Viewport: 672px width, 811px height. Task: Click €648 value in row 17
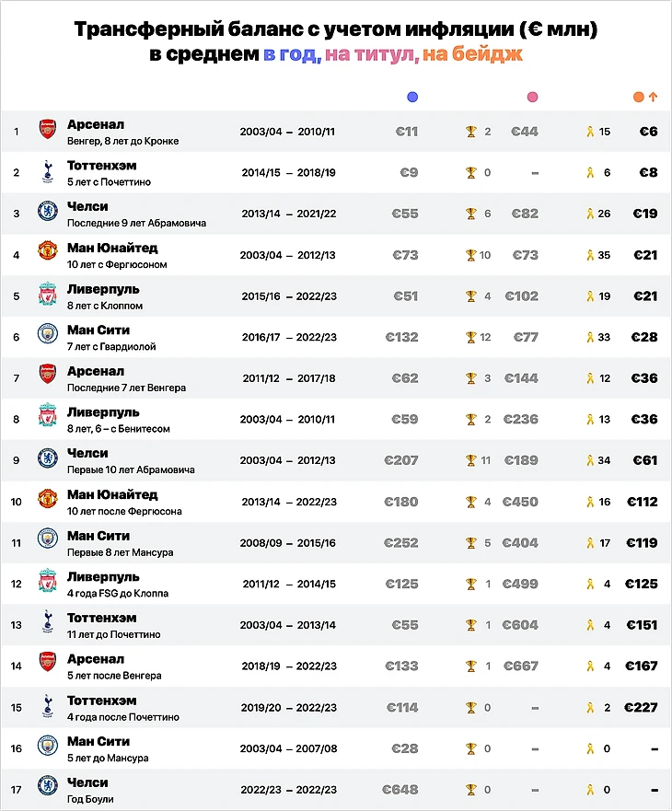tap(400, 790)
